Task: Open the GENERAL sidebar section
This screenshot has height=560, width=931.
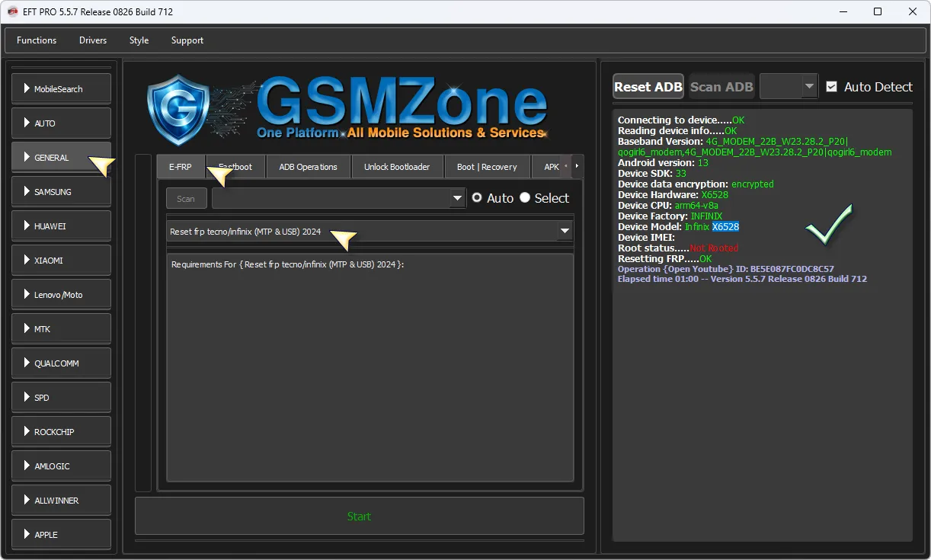Action: pyautogui.click(x=61, y=157)
